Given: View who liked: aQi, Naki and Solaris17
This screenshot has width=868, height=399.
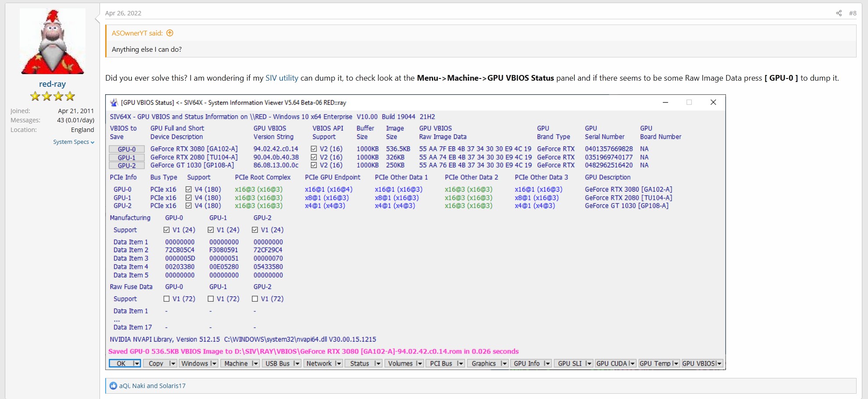Looking at the screenshot, I should click(153, 386).
